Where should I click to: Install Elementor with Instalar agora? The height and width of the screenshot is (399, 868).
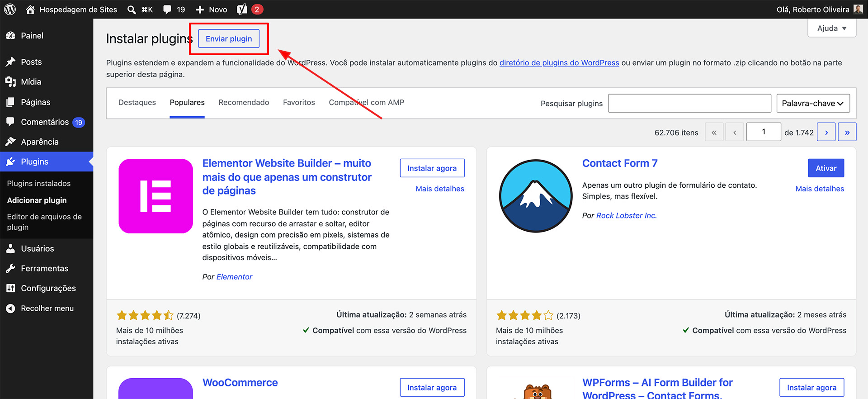point(432,168)
